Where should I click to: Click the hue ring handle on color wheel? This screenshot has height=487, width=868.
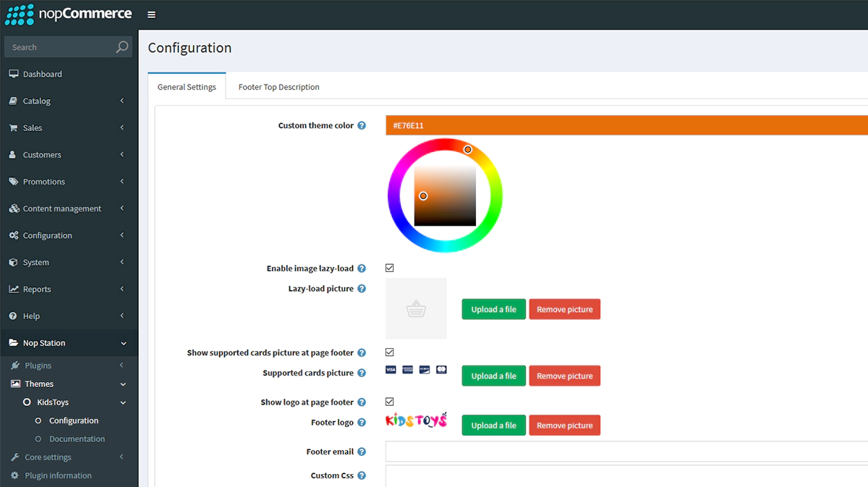[x=468, y=150]
